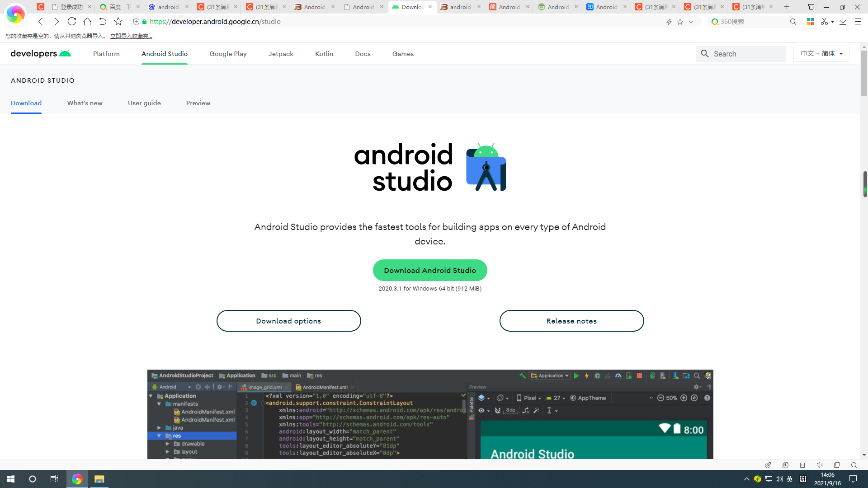Viewport: 868px width, 488px height.
Task: Click the star icon inside the address bar
Action: pyautogui.click(x=680, y=22)
